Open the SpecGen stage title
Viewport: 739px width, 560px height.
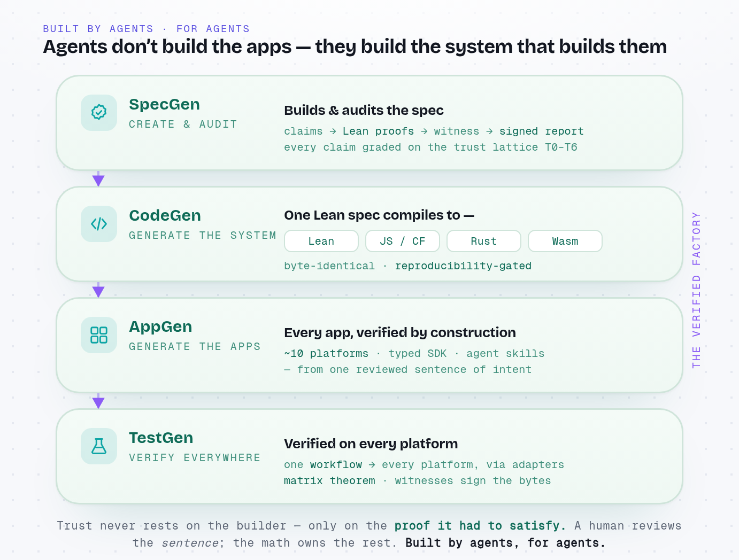pyautogui.click(x=165, y=104)
